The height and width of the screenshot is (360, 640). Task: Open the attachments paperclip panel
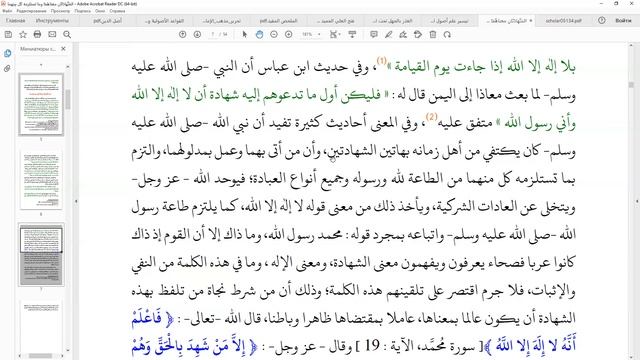7,69
